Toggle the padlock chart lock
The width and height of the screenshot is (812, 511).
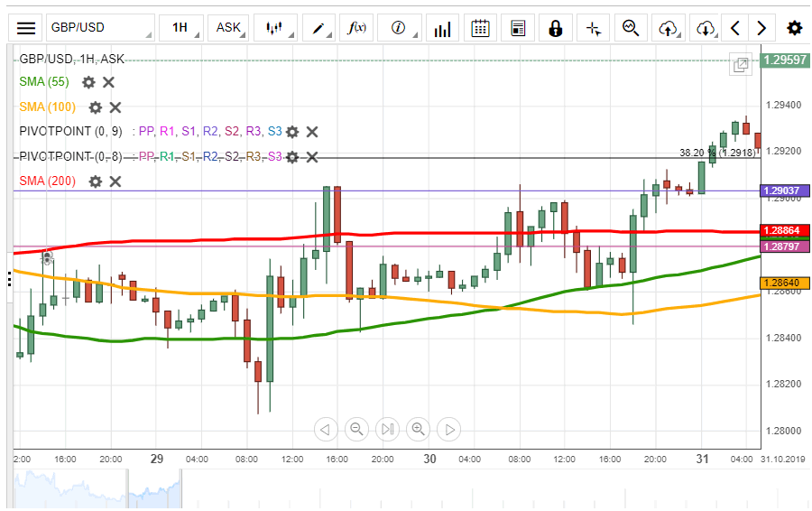click(556, 28)
